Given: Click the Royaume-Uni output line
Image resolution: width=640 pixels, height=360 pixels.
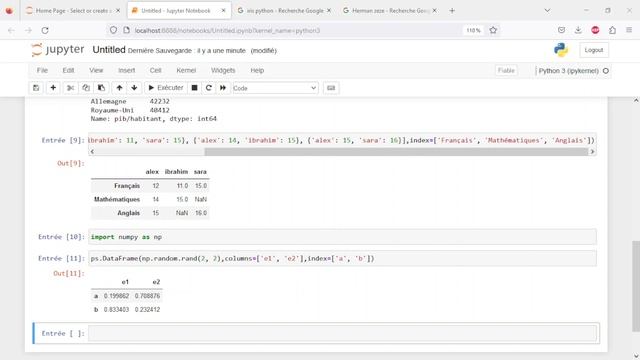Looking at the screenshot, I should tap(130, 110).
